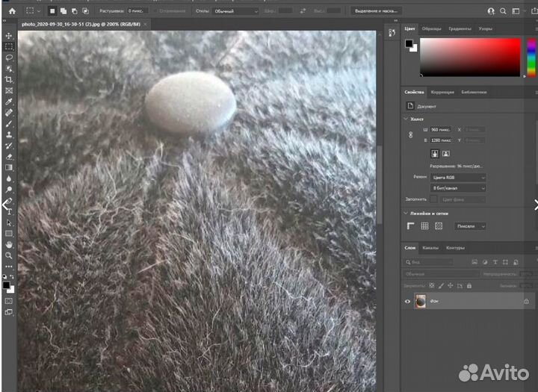Select the Eyedropper tool
The image size is (538, 392).
(x=9, y=102)
